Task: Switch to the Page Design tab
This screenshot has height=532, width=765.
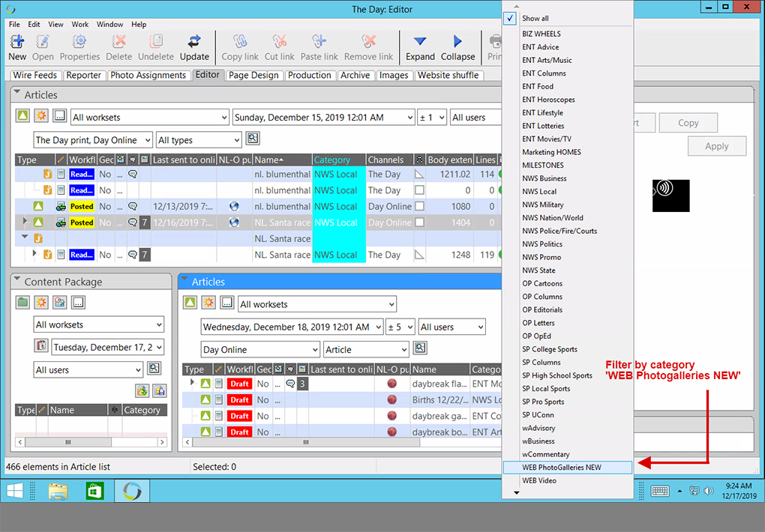Action: 253,75
